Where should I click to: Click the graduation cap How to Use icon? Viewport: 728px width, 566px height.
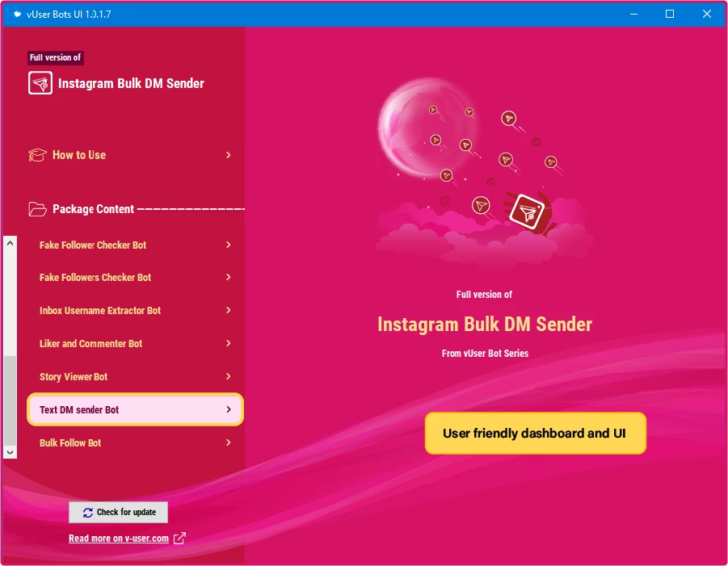[x=37, y=155]
